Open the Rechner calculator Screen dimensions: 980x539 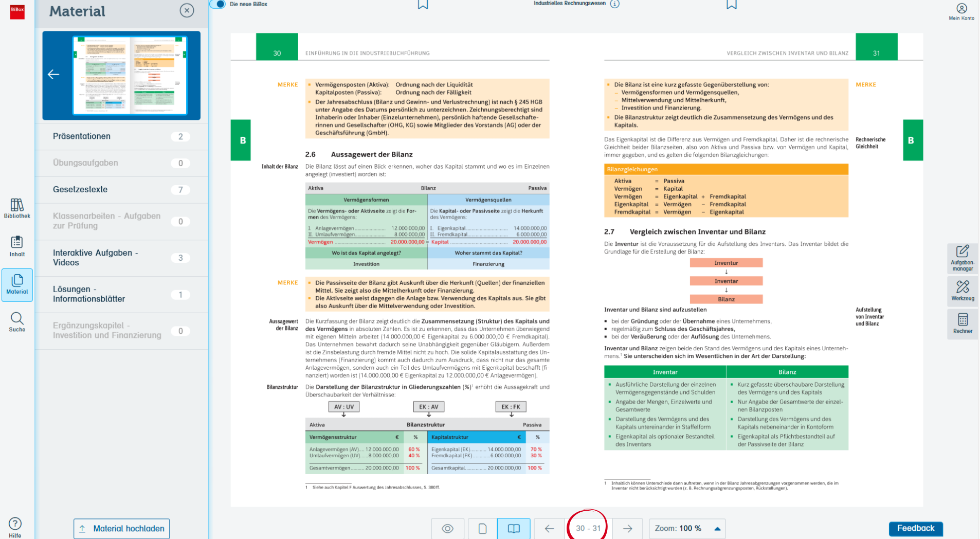click(962, 324)
